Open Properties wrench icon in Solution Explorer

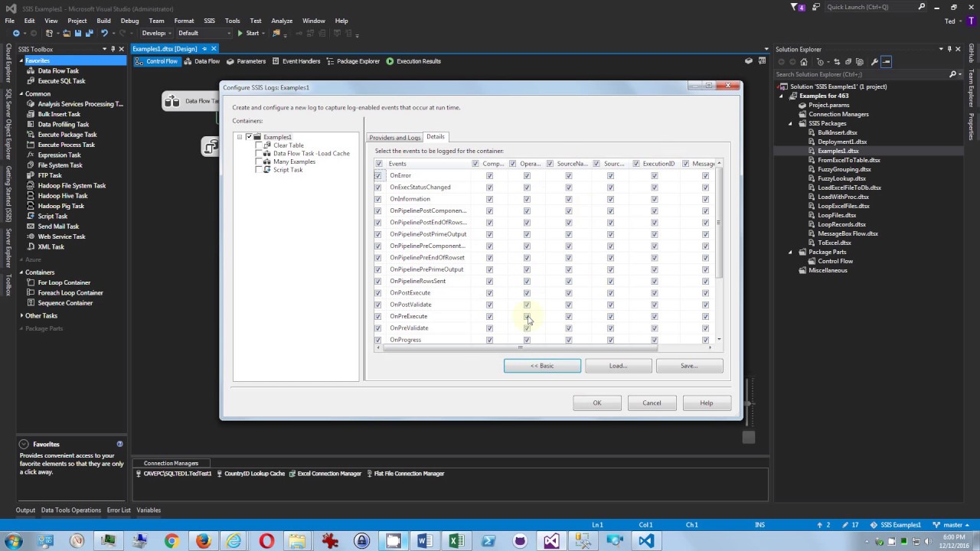pos(874,62)
